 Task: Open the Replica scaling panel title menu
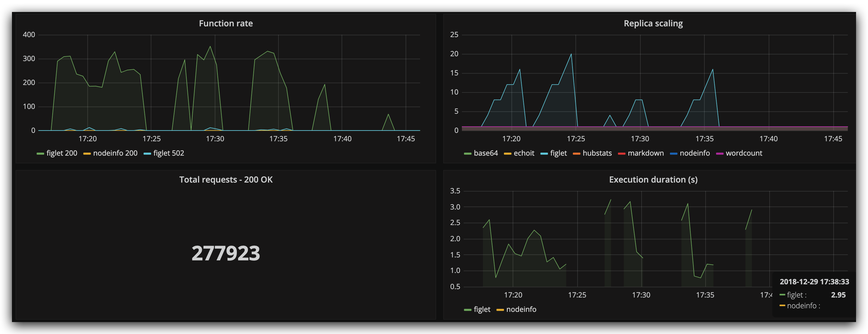tap(653, 23)
